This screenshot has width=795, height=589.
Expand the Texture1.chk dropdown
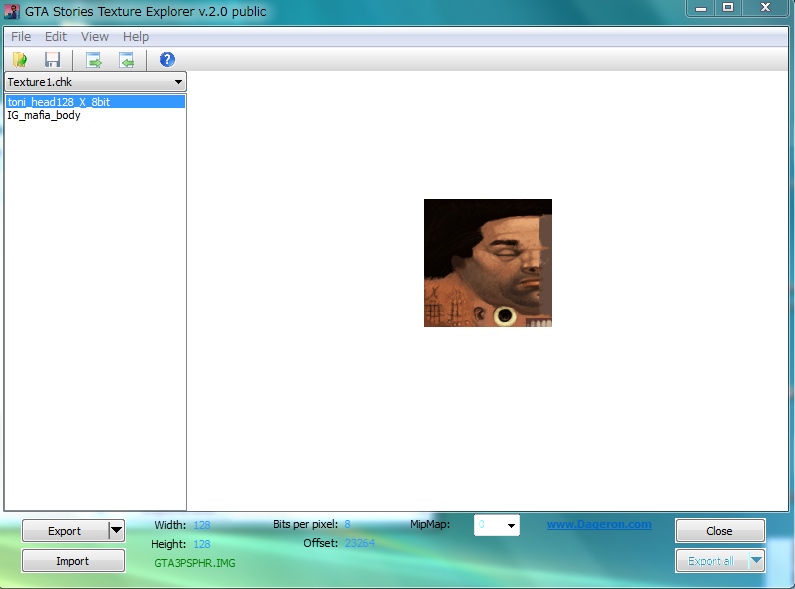pos(178,82)
